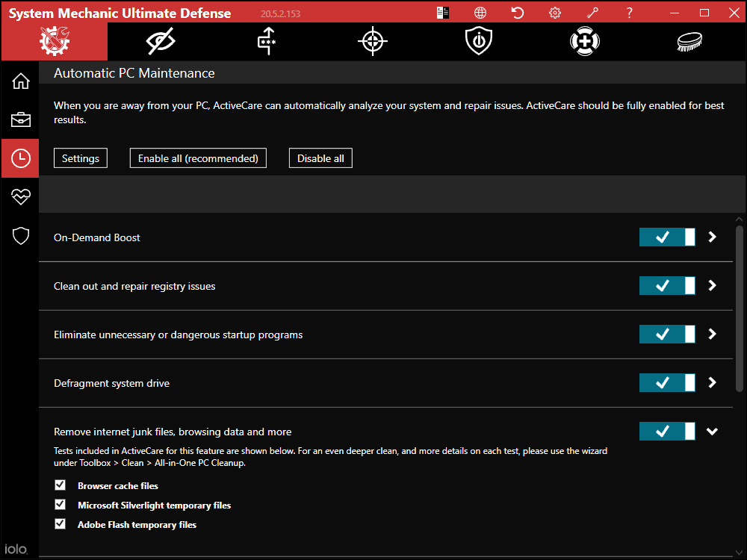Open the ByePass privacy tool icon
Image resolution: width=747 pixels, height=560 pixels.
(159, 41)
